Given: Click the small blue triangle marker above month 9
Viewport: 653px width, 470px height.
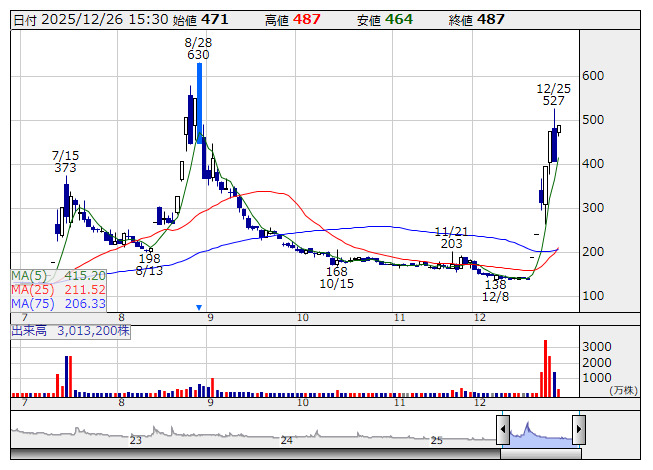Looking at the screenshot, I should click(199, 306).
